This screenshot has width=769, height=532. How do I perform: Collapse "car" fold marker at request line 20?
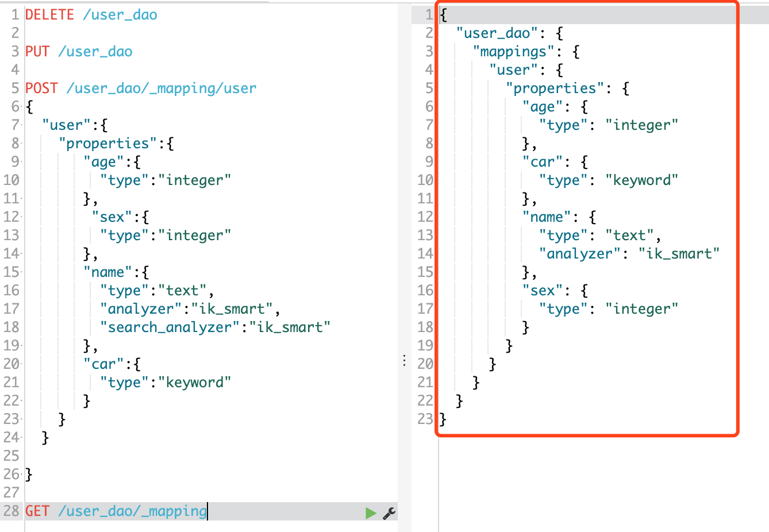[22, 364]
